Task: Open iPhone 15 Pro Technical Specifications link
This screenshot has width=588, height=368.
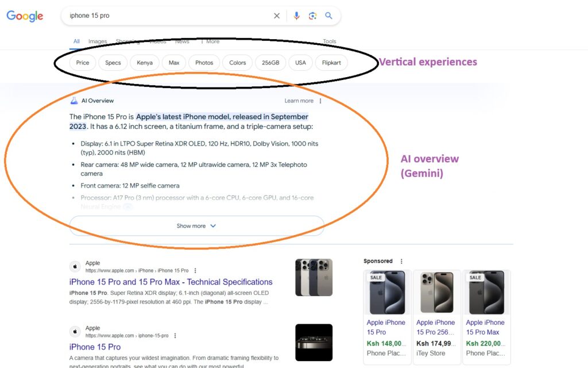Action: click(171, 282)
